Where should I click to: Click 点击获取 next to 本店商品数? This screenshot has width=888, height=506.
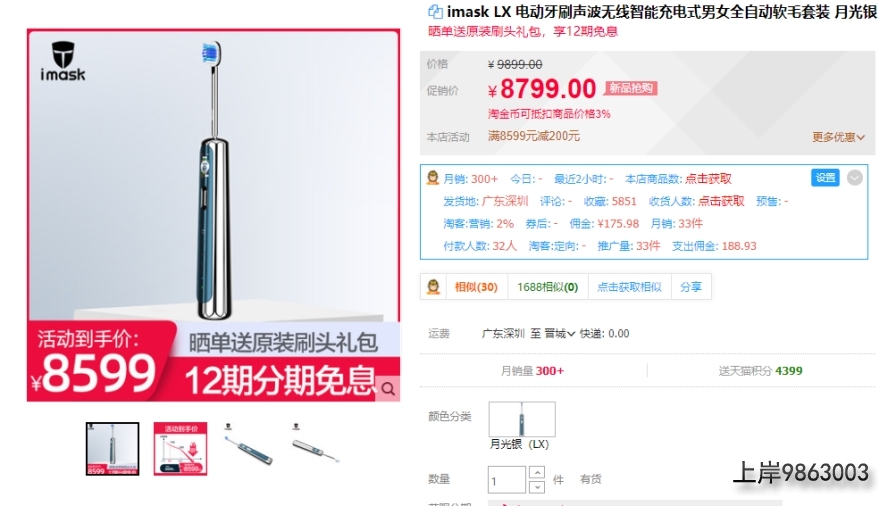pyautogui.click(x=708, y=179)
